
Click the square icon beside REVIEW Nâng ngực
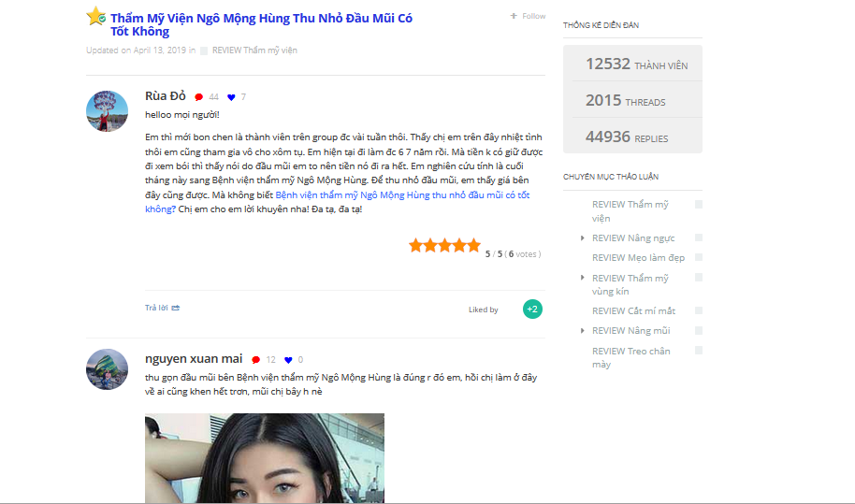pos(699,238)
